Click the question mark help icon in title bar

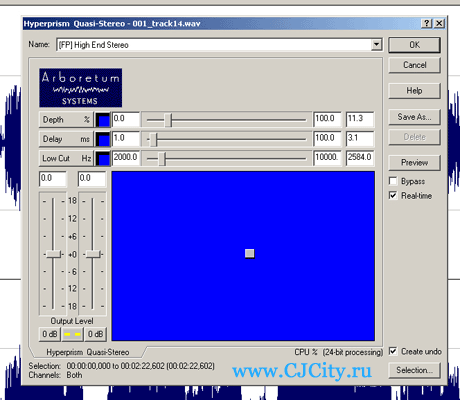tap(427, 24)
